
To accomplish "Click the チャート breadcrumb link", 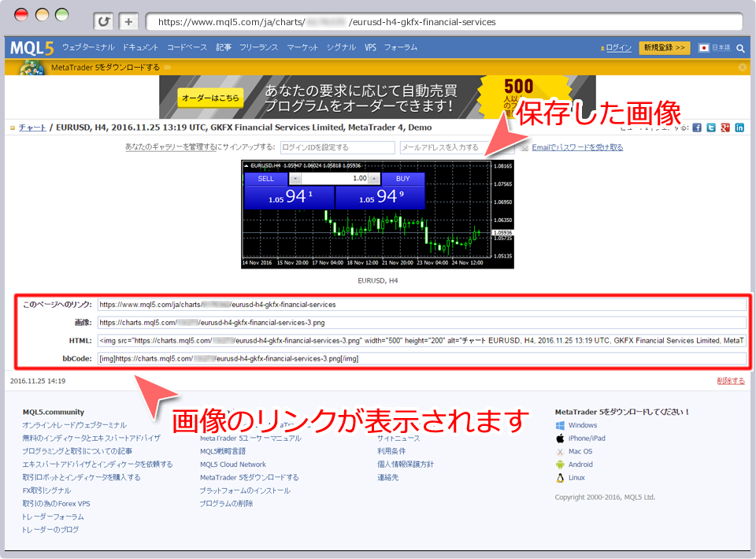I will coord(32,128).
